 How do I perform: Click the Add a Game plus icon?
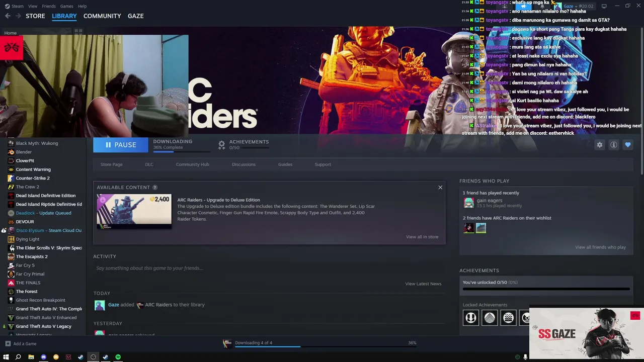[x=8, y=344]
